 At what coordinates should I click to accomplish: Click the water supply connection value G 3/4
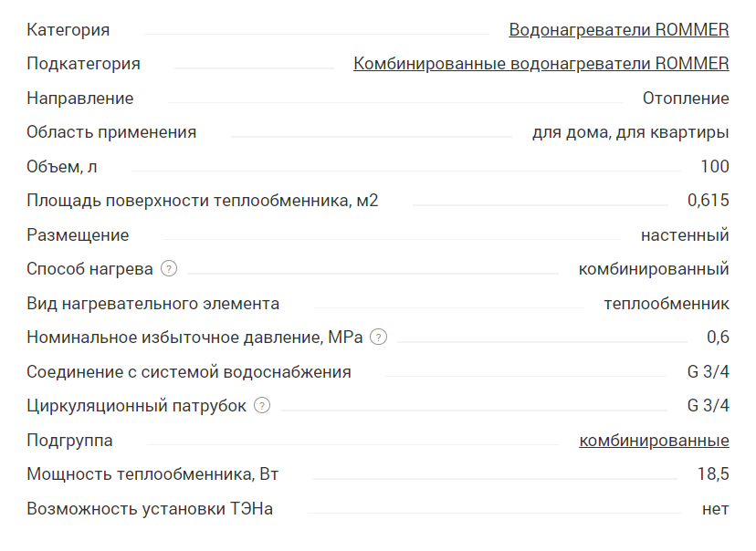(709, 372)
